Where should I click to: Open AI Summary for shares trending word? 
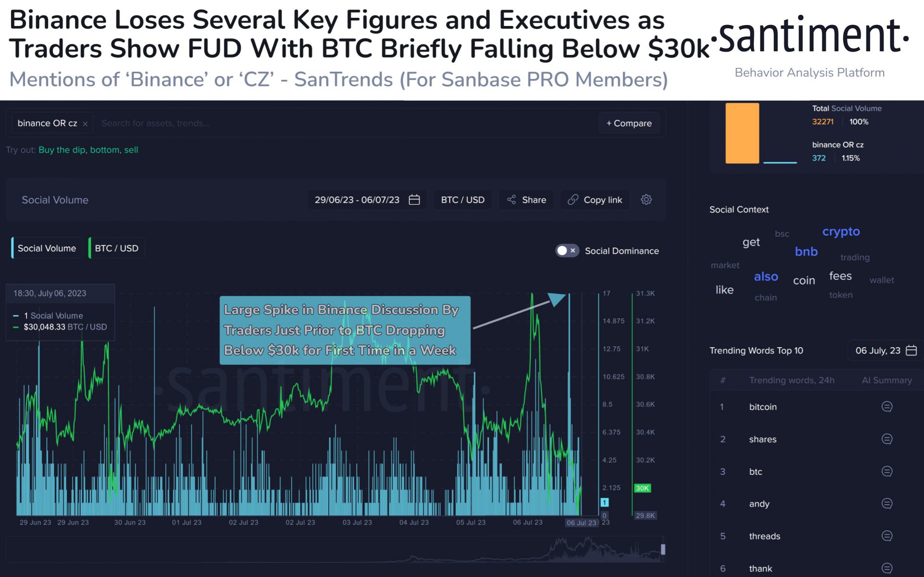(886, 439)
